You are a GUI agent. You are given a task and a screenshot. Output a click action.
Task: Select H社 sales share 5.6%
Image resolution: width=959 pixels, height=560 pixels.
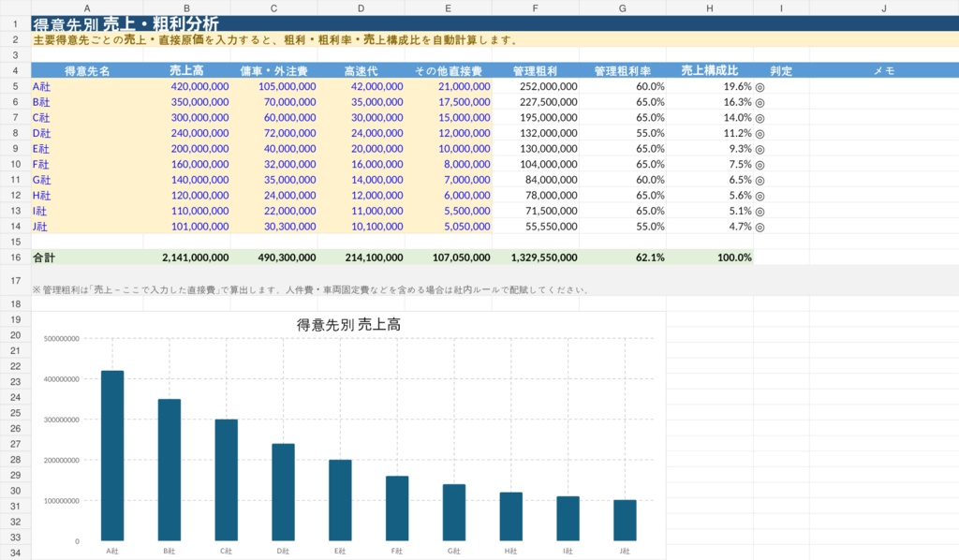tap(710, 196)
